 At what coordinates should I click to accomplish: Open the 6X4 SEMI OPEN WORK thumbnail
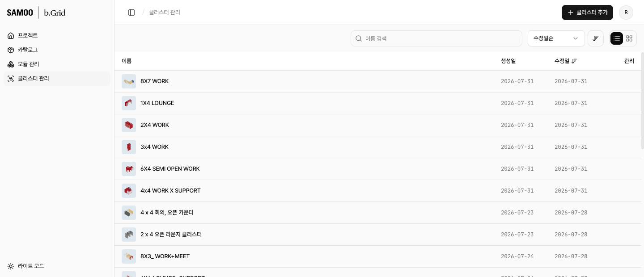coord(129,169)
